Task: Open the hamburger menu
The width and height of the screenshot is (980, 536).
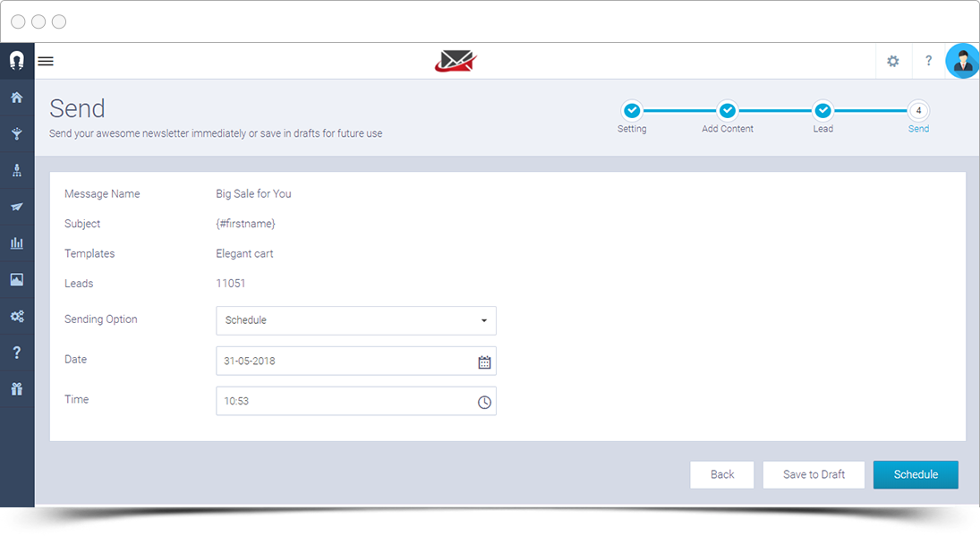Action: tap(46, 61)
